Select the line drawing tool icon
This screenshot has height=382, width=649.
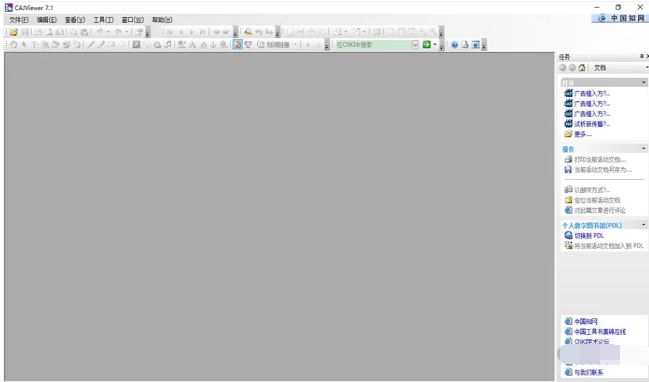tap(91, 45)
